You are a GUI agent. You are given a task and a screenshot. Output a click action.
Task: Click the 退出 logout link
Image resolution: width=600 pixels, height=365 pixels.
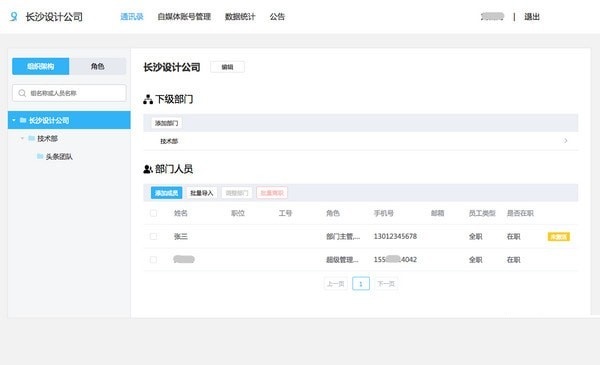coord(532,16)
